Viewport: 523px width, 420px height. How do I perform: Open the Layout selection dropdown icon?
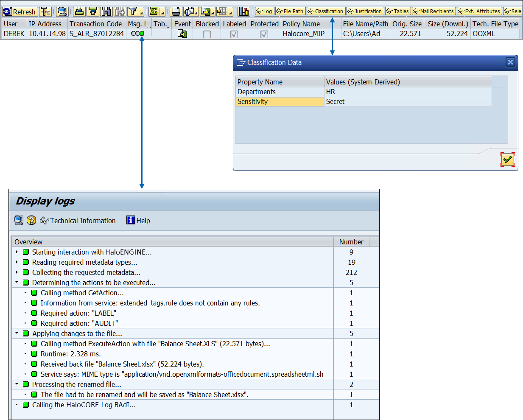click(x=224, y=11)
